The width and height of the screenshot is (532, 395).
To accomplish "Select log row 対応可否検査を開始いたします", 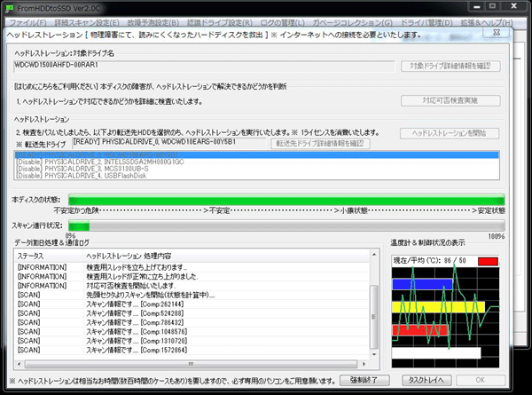I will (x=192, y=286).
